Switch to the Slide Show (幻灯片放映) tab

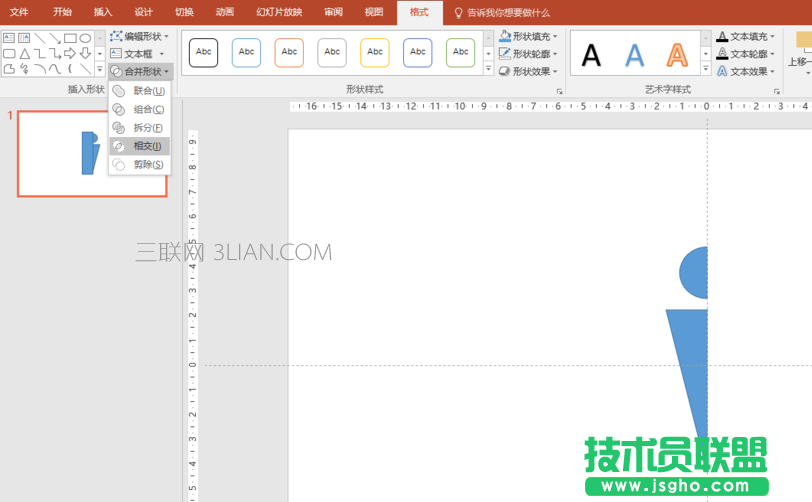click(x=280, y=12)
